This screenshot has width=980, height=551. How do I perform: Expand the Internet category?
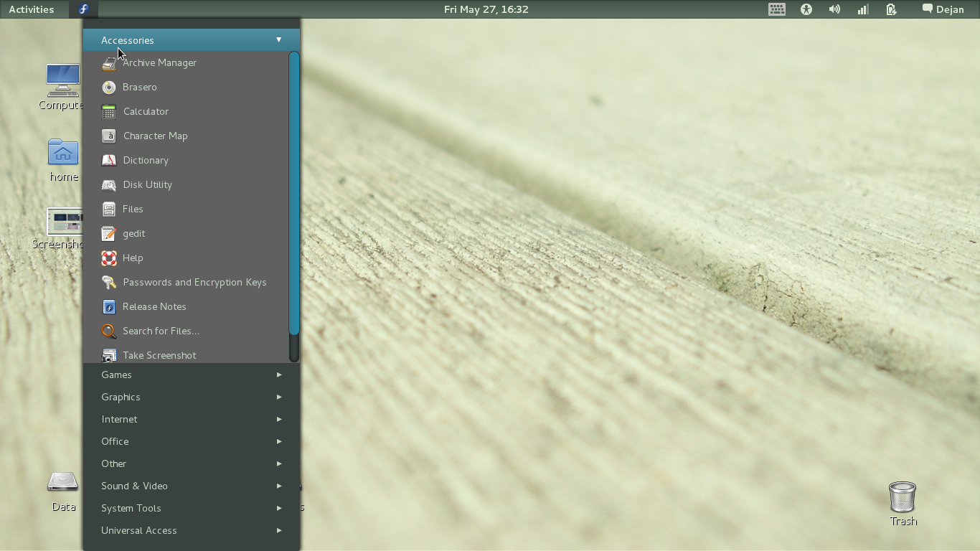[192, 419]
